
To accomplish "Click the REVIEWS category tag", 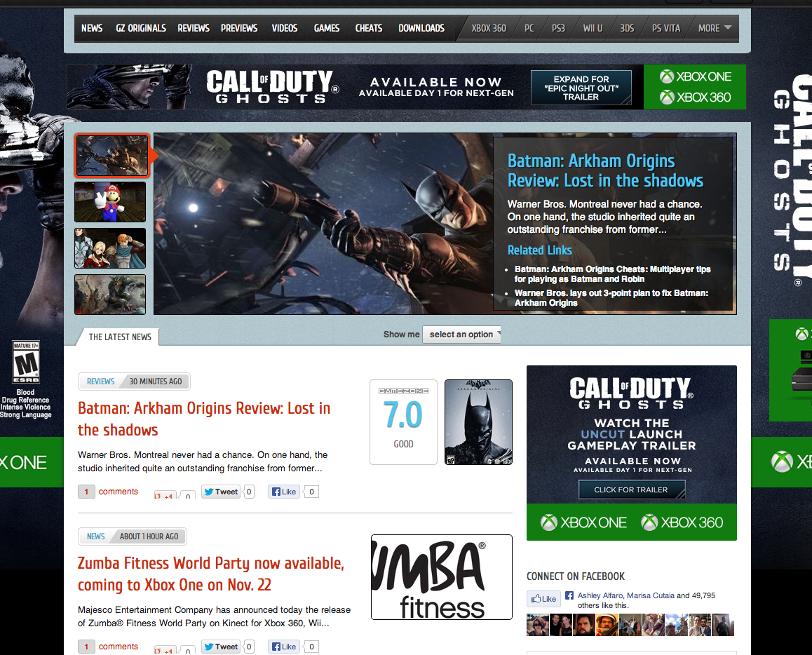I will click(x=100, y=381).
